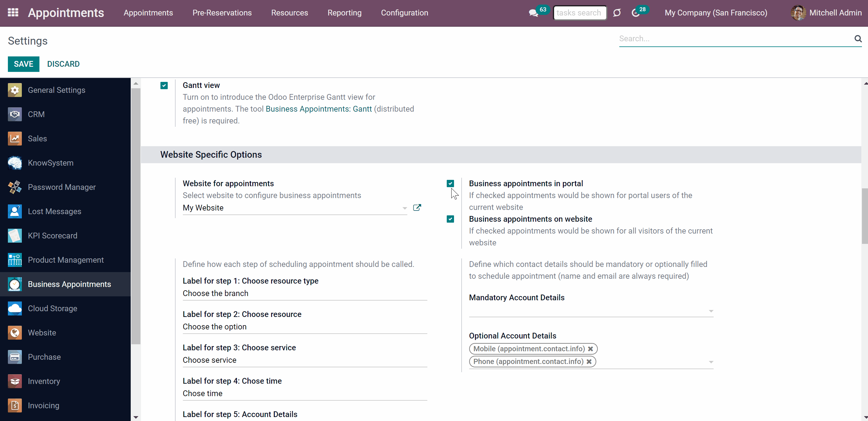This screenshot has height=421, width=868.
Task: Select the KnowSystem brain icon
Action: coord(15,163)
